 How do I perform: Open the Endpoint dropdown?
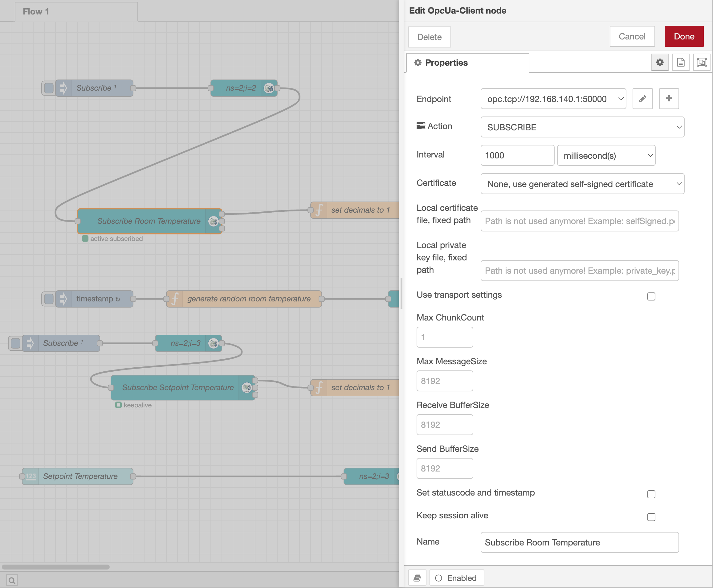point(553,99)
